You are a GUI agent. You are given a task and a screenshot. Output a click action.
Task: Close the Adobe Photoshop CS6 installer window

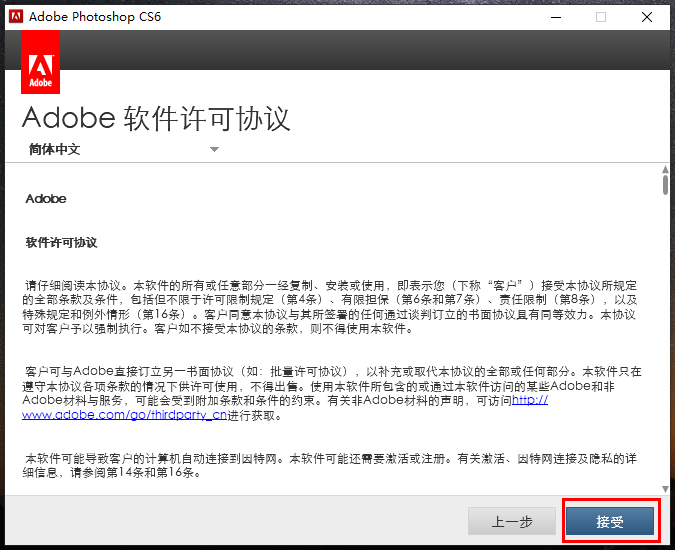[647, 17]
